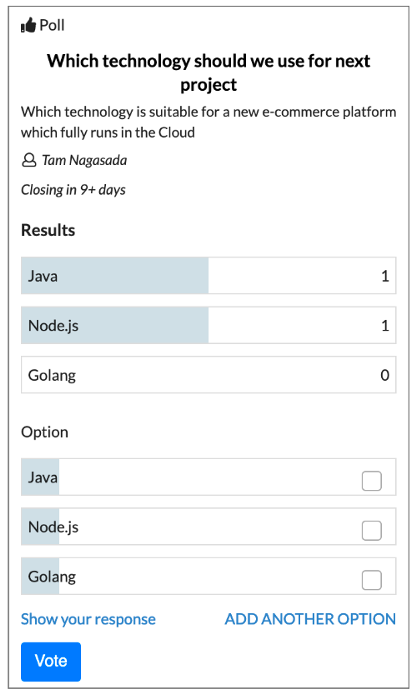Click the Results section heading
Screen dimensions: 414x691
(x=48, y=230)
